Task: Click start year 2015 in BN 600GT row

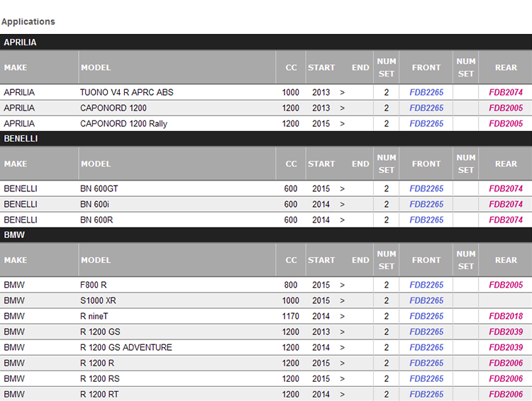Action: [321, 188]
